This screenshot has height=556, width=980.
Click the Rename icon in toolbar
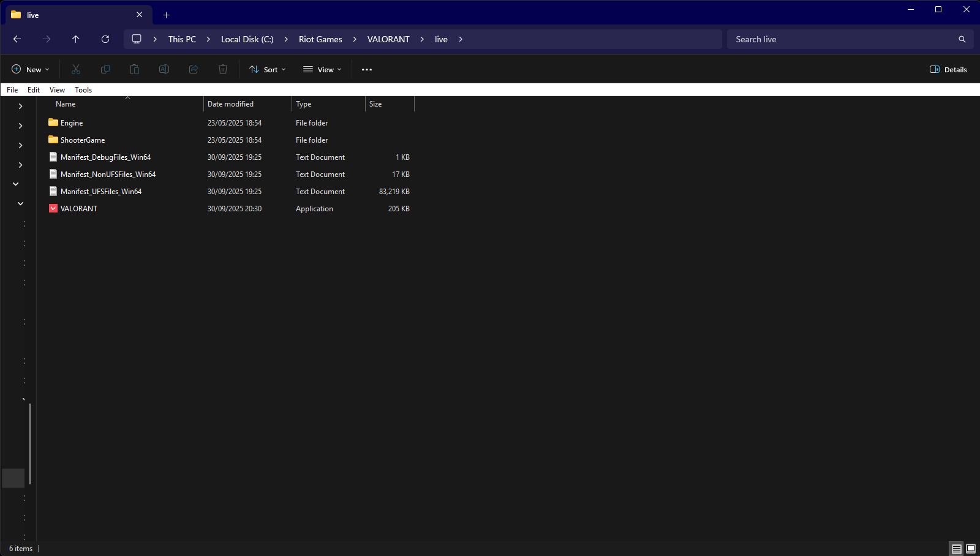[164, 70]
